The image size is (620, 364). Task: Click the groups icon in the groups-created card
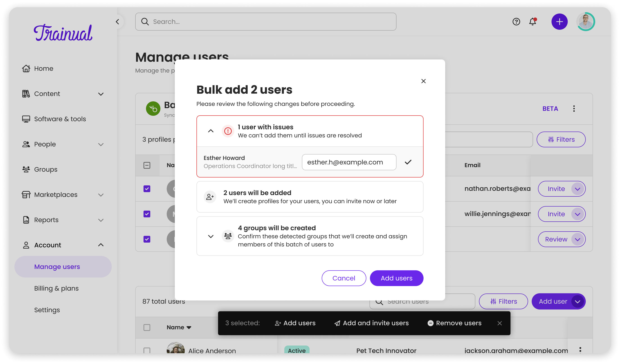[228, 236]
